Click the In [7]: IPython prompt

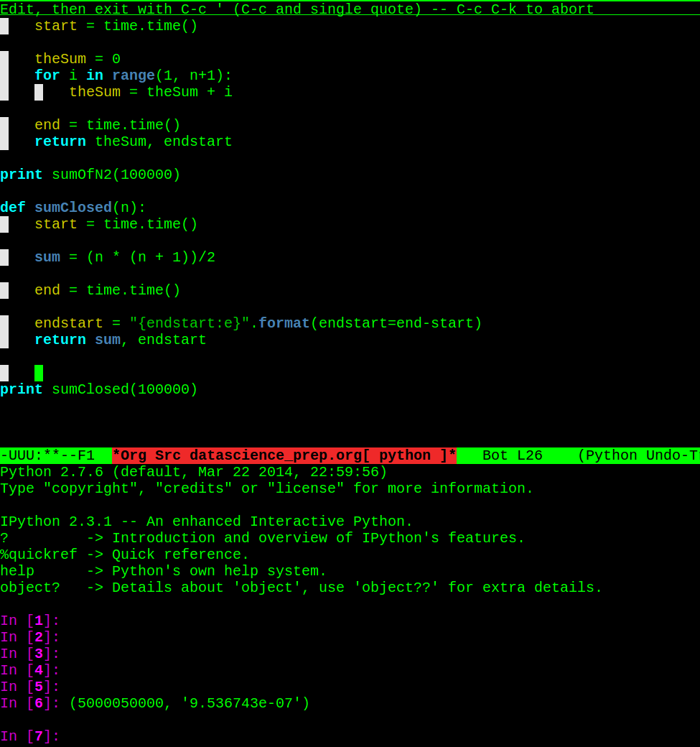(29, 736)
